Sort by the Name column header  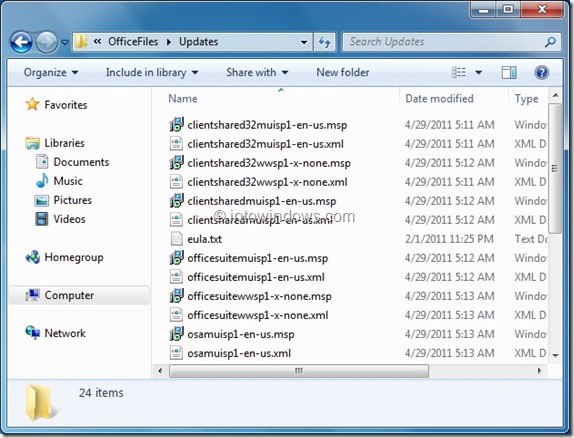point(183,99)
